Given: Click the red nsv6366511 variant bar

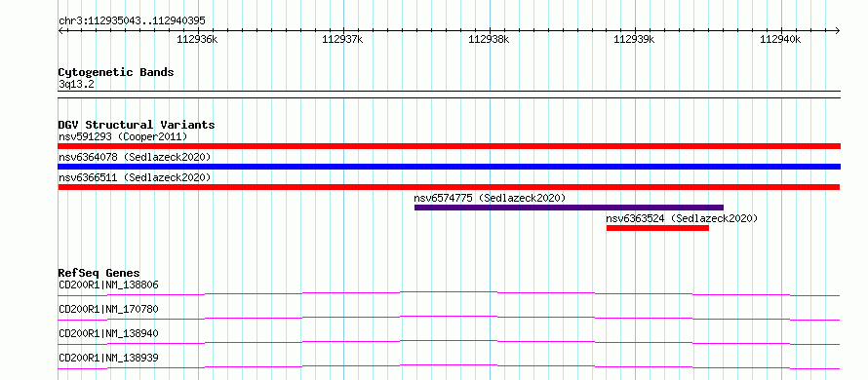Looking at the screenshot, I should tap(449, 187).
